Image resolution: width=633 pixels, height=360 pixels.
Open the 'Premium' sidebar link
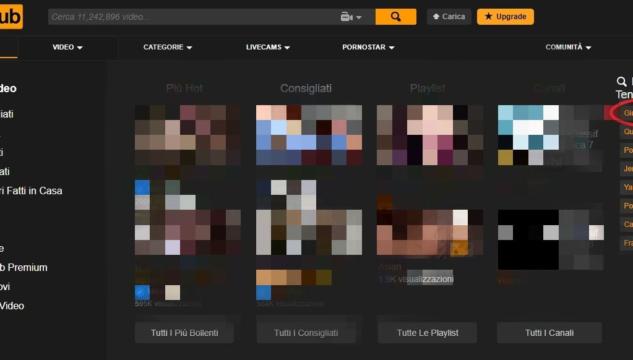point(24,267)
